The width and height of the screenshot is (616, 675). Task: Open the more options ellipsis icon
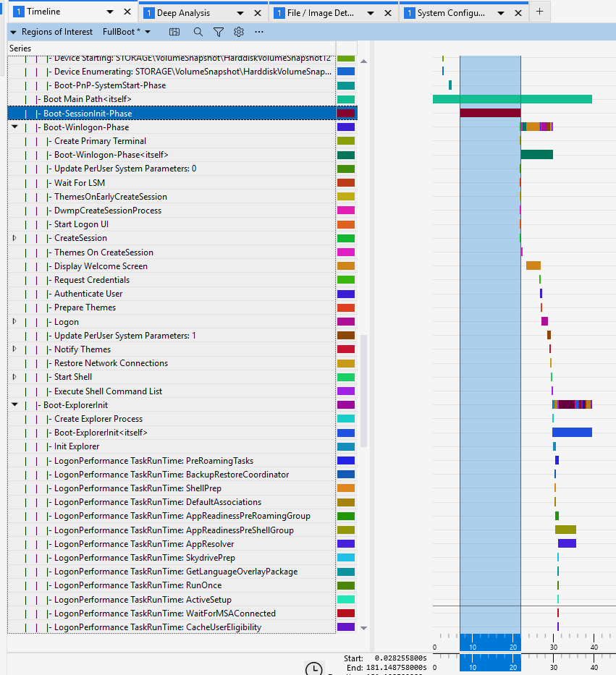click(259, 32)
